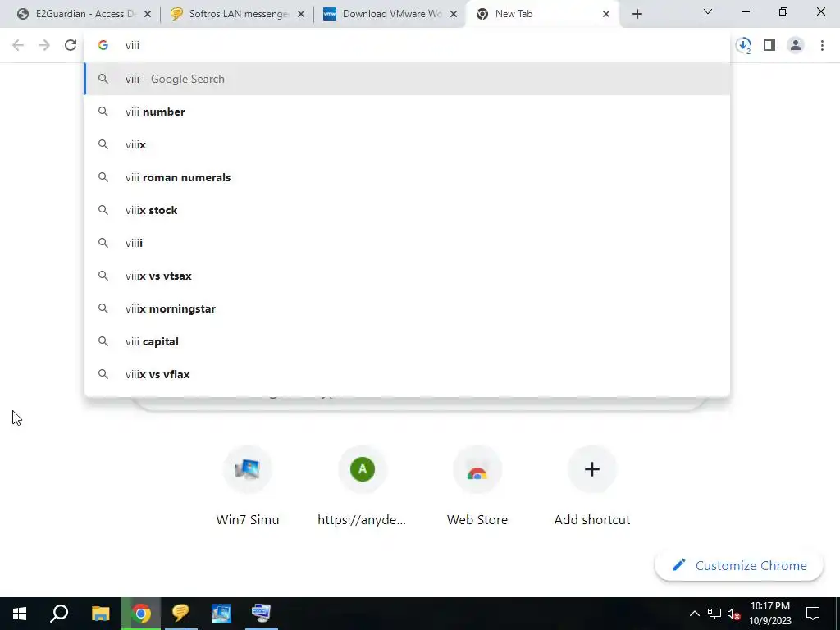This screenshot has width=840, height=630.
Task: Choose 'viii capital' suggestion
Action: click(x=407, y=341)
